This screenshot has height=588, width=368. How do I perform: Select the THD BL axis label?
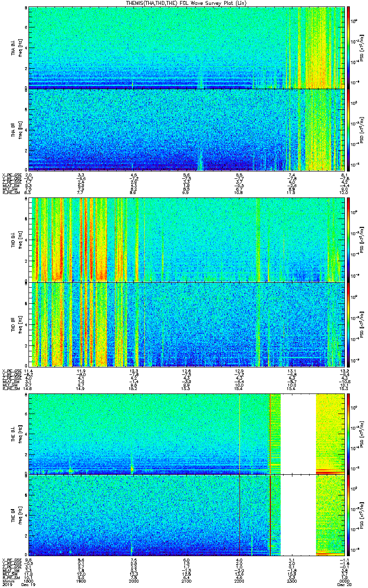[x=13, y=240]
